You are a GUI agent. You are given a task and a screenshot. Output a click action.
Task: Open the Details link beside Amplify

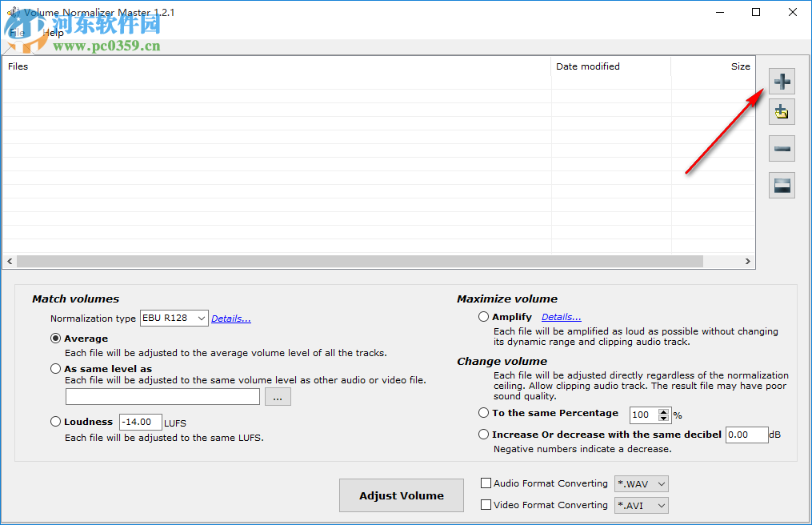coord(560,316)
